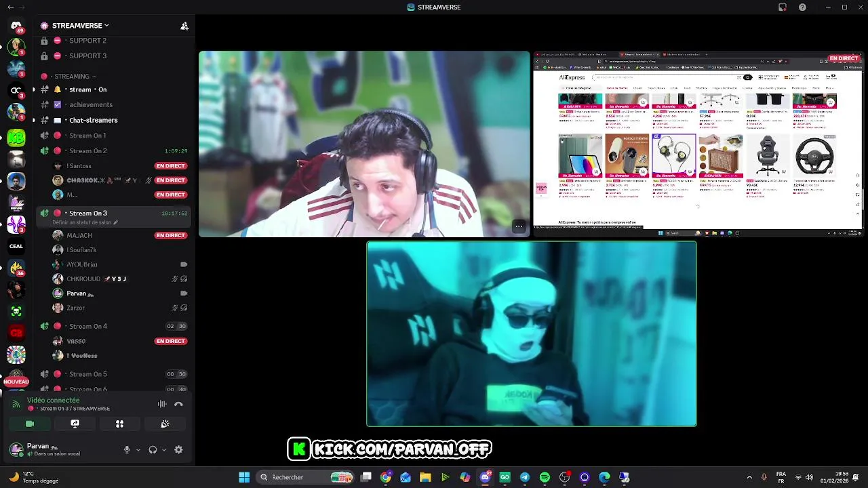Viewport: 868px width, 488px height.
Task: Open the STREAMVERSE server menu
Action: click(81, 26)
